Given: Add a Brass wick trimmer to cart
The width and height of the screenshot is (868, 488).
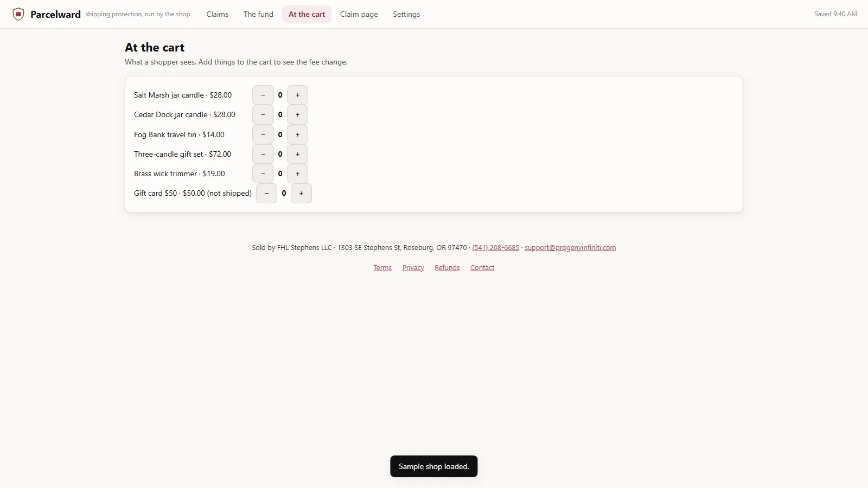Looking at the screenshot, I should point(297,174).
